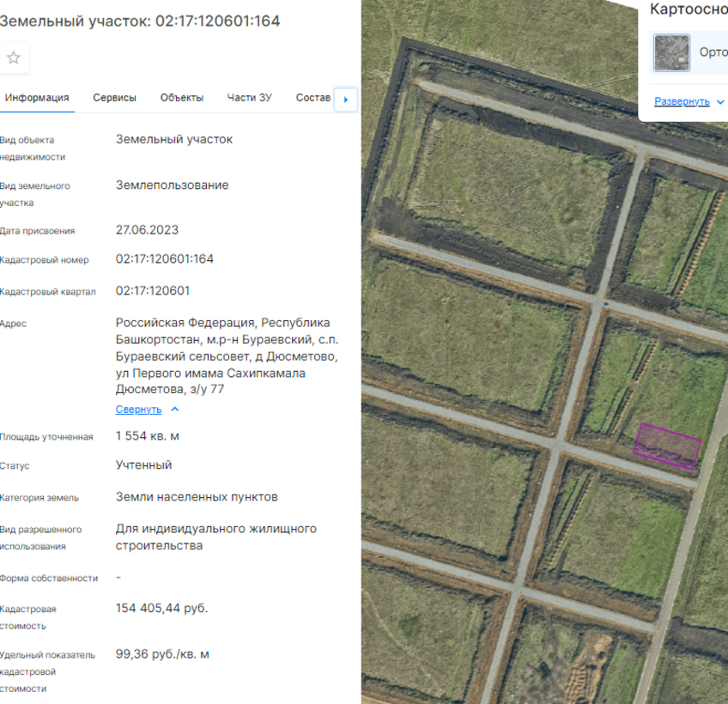Go to the Состав tab
Screen dimensions: 728x704
pyautogui.click(x=312, y=98)
